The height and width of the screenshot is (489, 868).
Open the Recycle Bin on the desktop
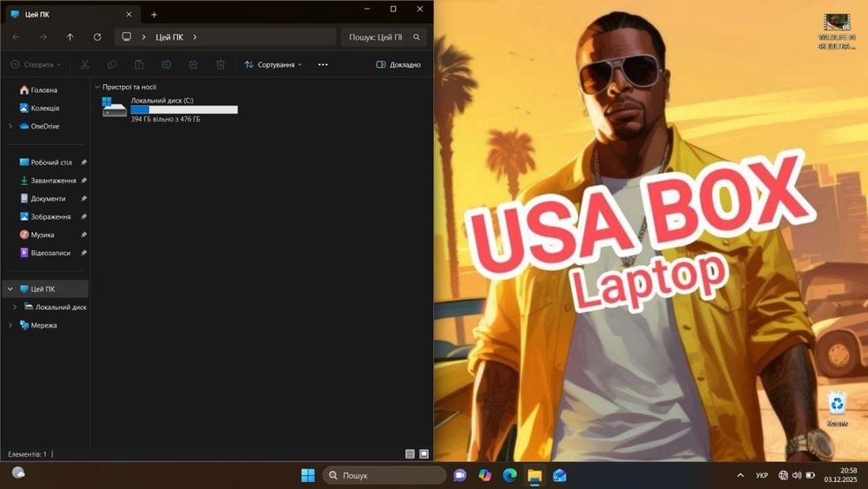[837, 409]
